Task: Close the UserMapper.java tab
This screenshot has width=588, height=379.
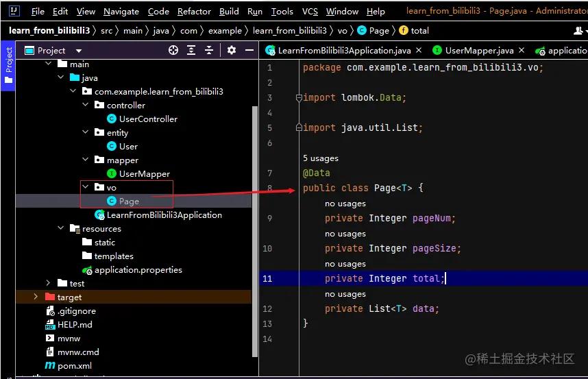Action: tap(522, 50)
